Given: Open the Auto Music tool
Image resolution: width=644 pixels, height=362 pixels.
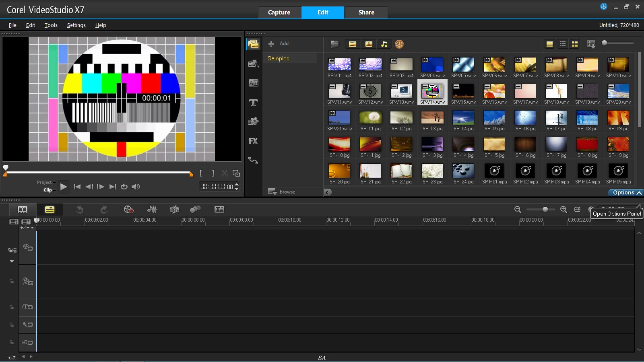Looking at the screenshot, I should coord(174,209).
